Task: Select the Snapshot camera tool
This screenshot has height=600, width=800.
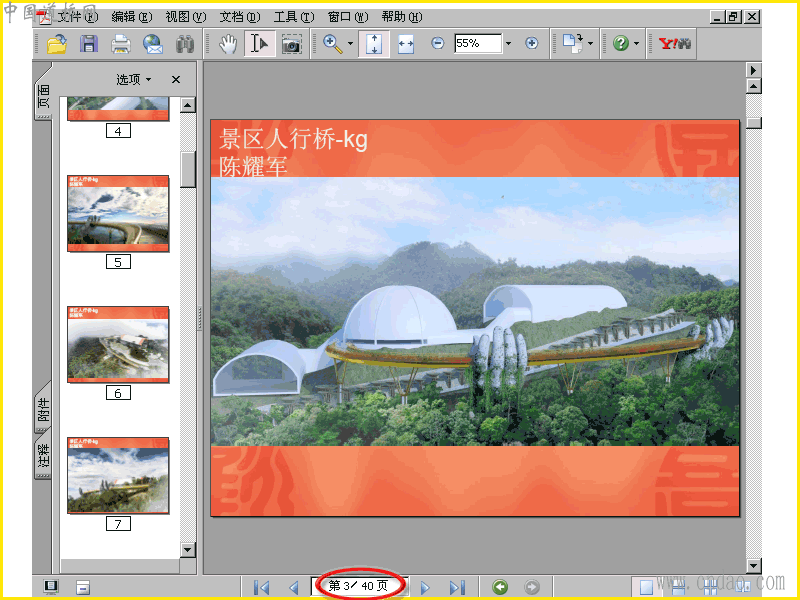Action: pyautogui.click(x=291, y=44)
